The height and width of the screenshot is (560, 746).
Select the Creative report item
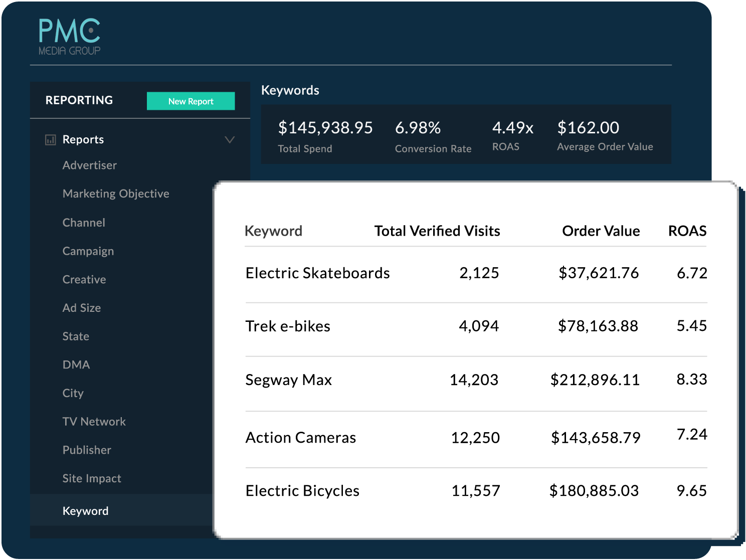(84, 280)
